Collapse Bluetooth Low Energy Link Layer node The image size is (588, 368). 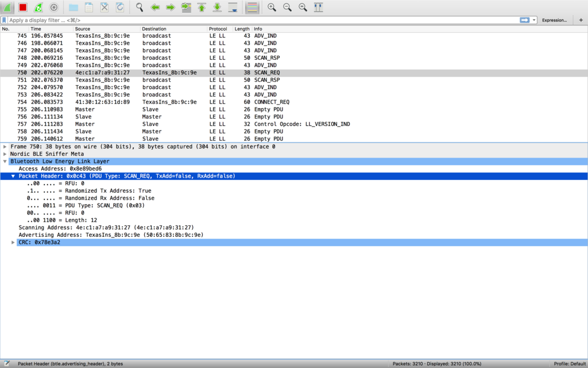[5, 162]
